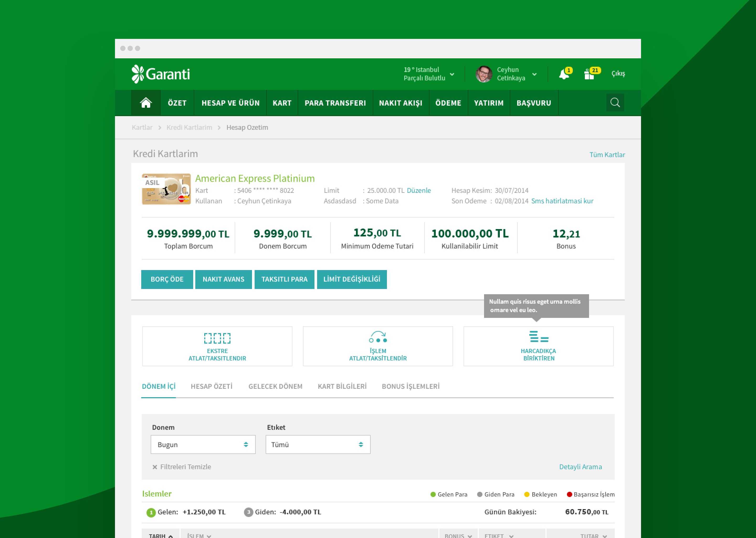Click Düzenle next to the limit

[419, 190]
